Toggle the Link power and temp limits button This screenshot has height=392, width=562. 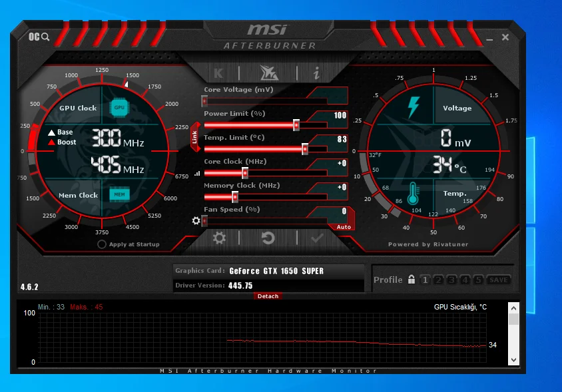tap(195, 137)
